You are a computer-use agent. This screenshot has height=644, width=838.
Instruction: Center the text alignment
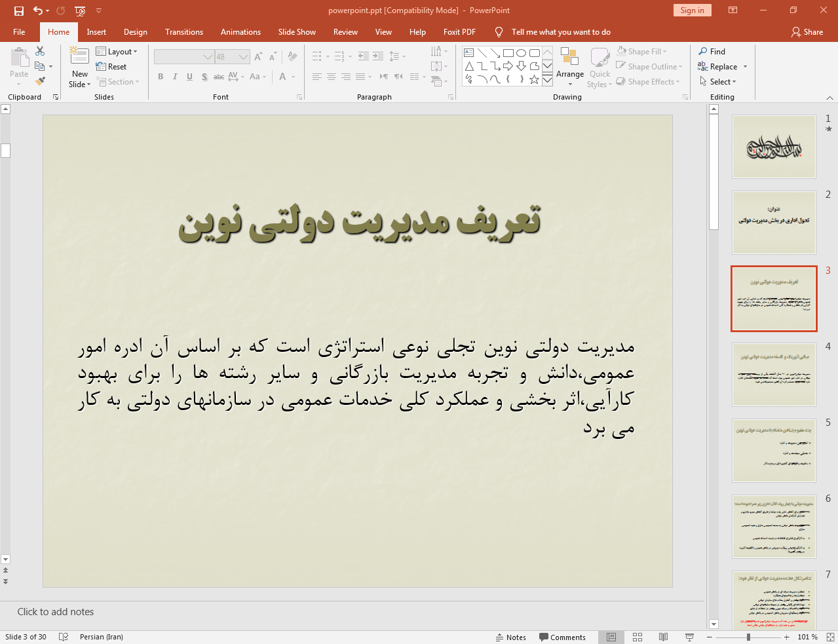pos(332,77)
